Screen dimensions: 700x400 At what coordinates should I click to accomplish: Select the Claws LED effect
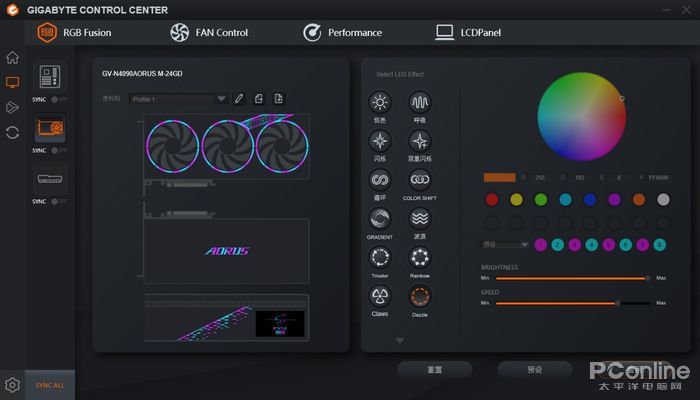[x=380, y=296]
